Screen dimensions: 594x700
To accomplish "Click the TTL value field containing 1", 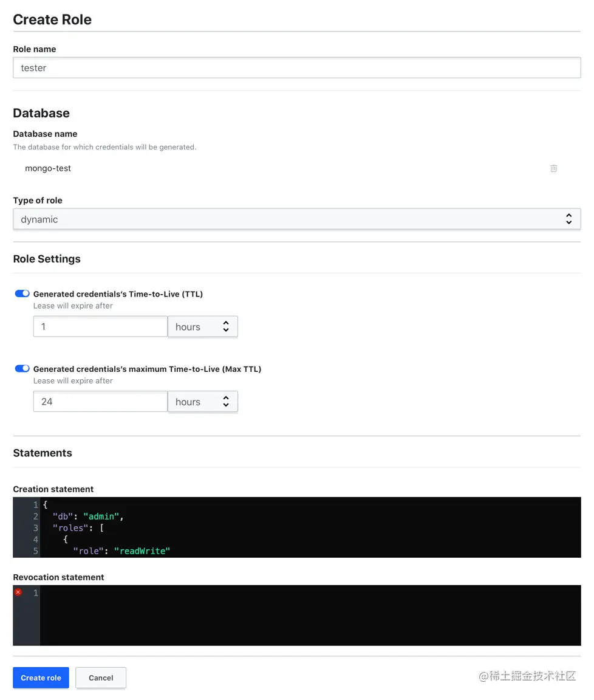I will [x=100, y=327].
